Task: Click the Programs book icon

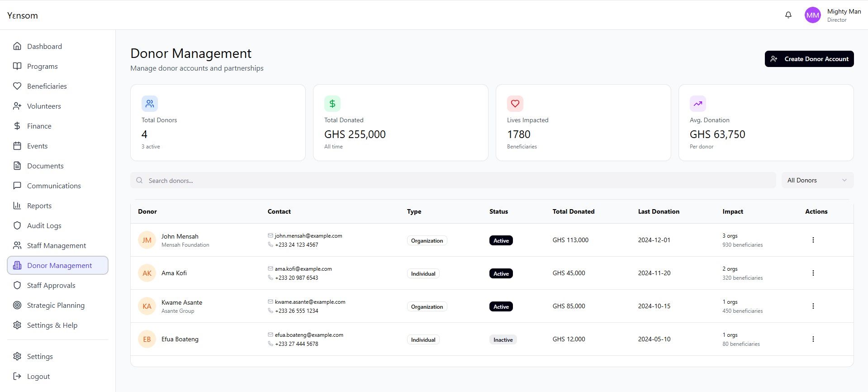Action: pyautogui.click(x=17, y=66)
